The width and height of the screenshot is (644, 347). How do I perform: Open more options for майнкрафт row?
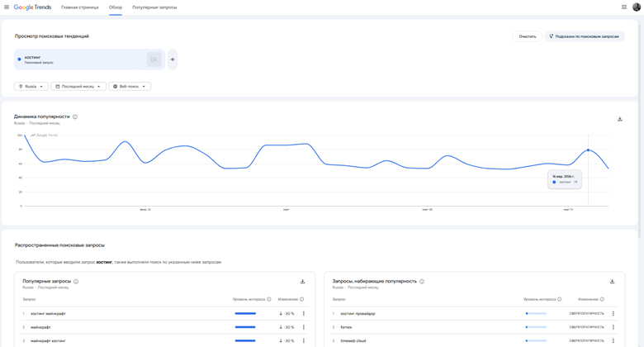click(304, 327)
